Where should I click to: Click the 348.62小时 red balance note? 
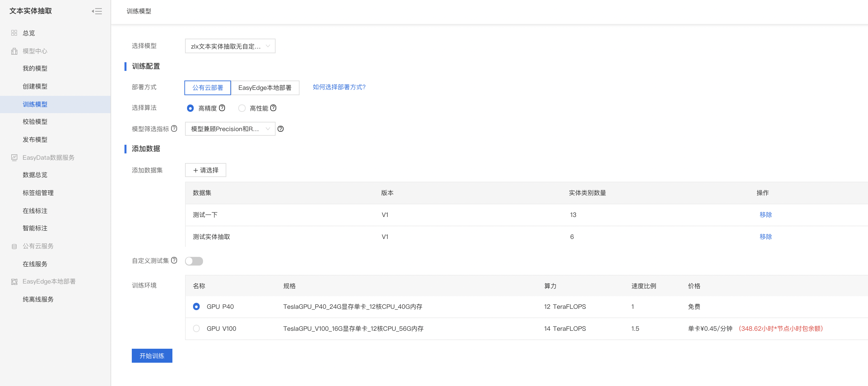[780, 328]
